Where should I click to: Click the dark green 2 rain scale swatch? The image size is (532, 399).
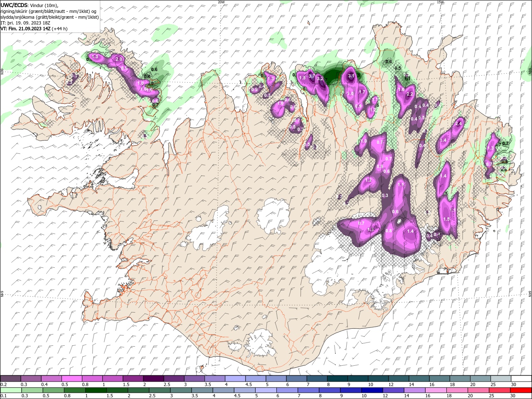(x=138, y=390)
